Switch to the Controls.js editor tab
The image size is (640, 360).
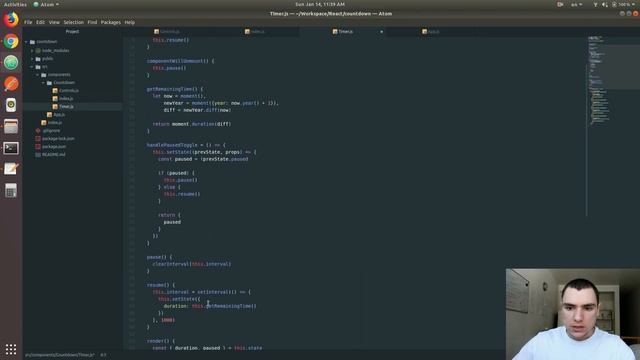[167, 31]
